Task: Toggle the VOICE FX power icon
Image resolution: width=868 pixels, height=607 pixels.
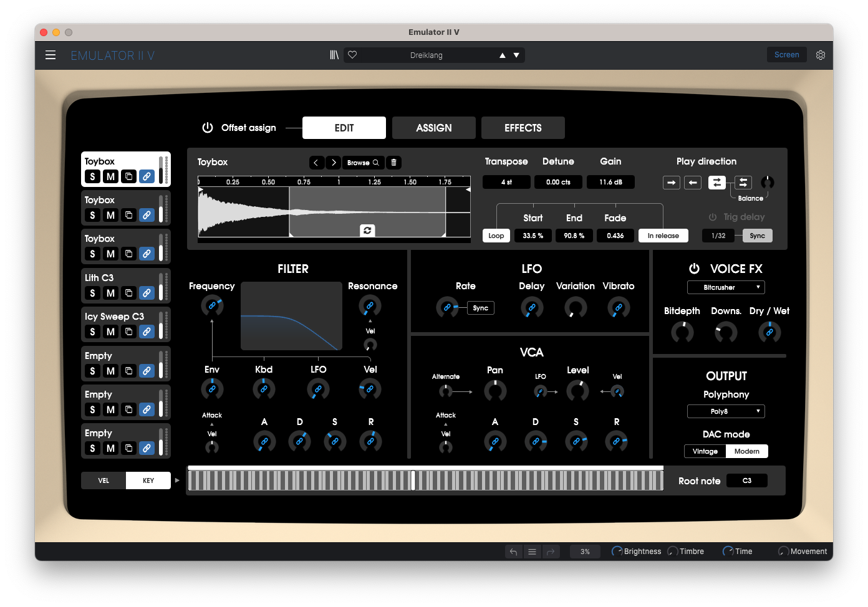Action: (694, 269)
